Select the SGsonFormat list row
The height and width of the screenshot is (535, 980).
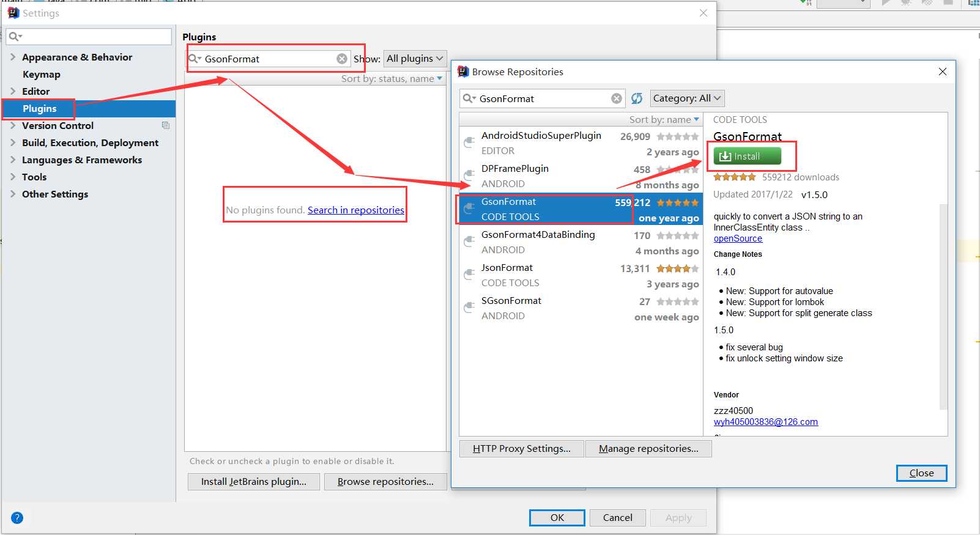coord(581,308)
